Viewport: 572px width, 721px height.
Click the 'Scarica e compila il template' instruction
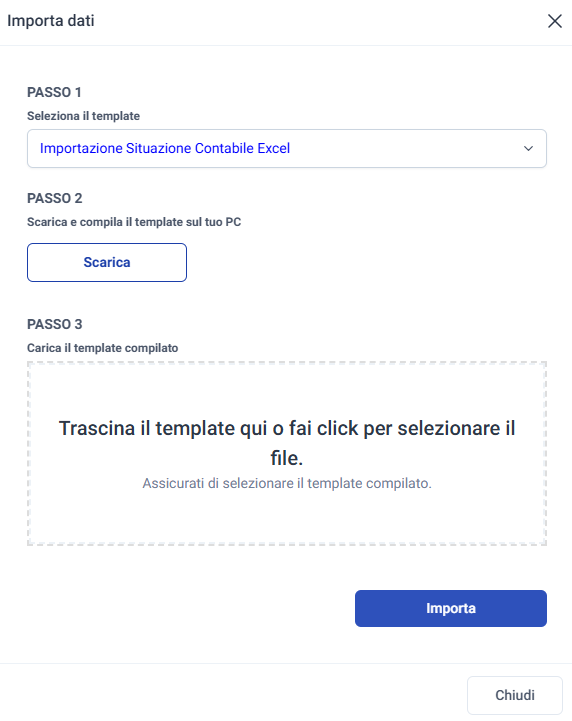pyautogui.click(x=134, y=222)
